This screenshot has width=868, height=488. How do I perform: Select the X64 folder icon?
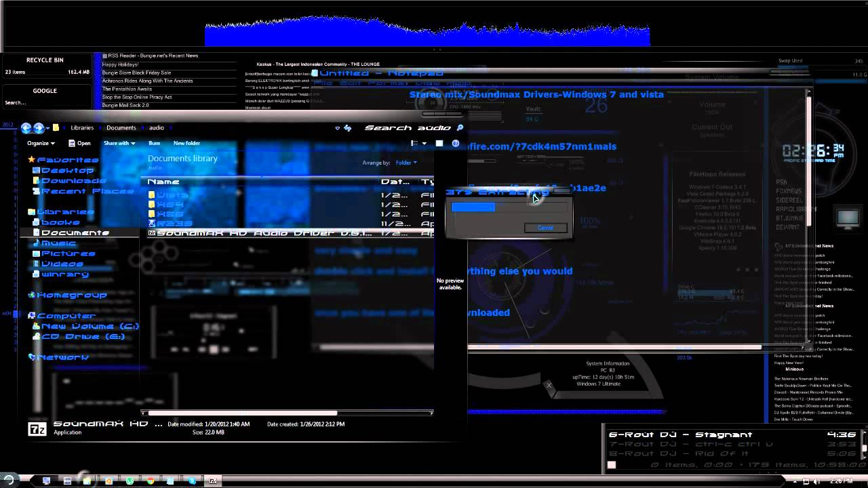[152, 205]
